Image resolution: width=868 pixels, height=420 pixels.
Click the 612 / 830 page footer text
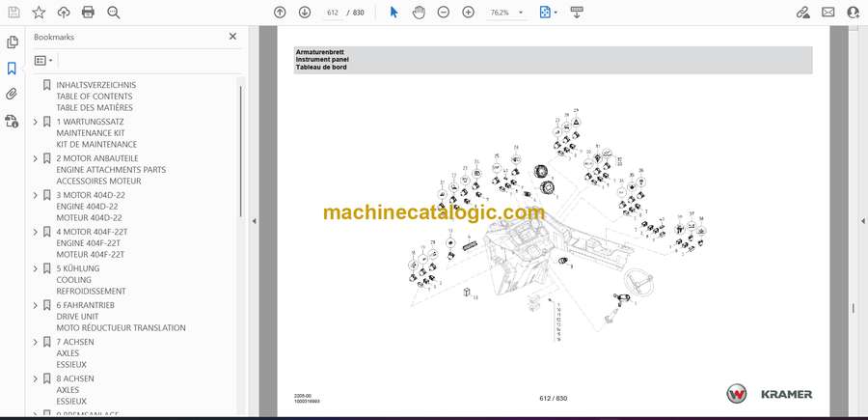(553, 399)
